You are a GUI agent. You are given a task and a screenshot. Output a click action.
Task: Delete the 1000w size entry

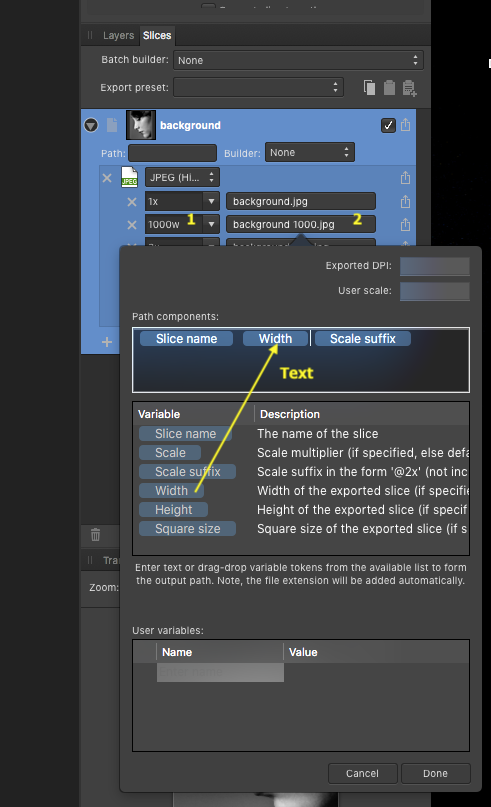click(132, 225)
